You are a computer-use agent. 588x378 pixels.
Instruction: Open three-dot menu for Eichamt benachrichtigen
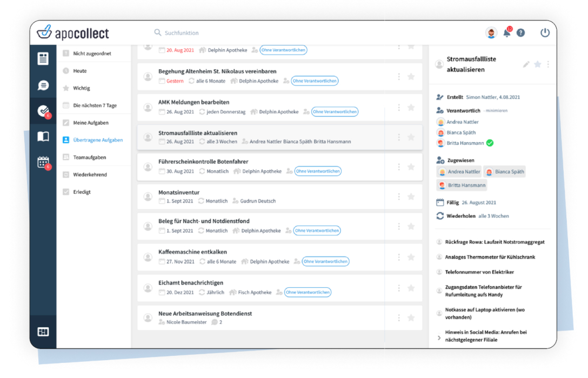point(399,287)
